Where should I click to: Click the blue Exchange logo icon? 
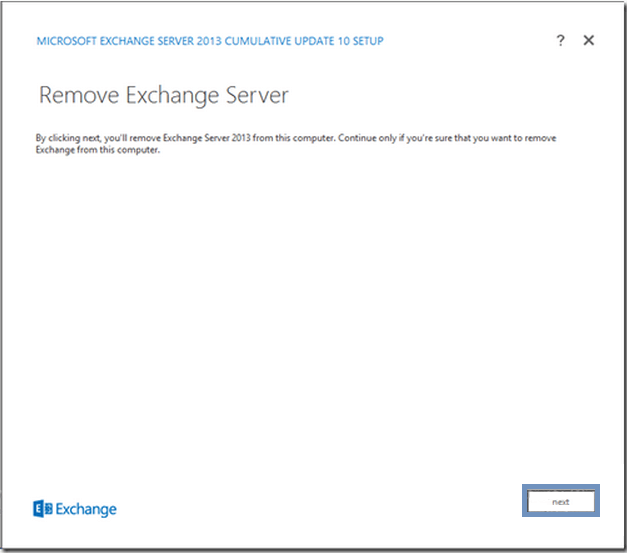pyautogui.click(x=43, y=509)
